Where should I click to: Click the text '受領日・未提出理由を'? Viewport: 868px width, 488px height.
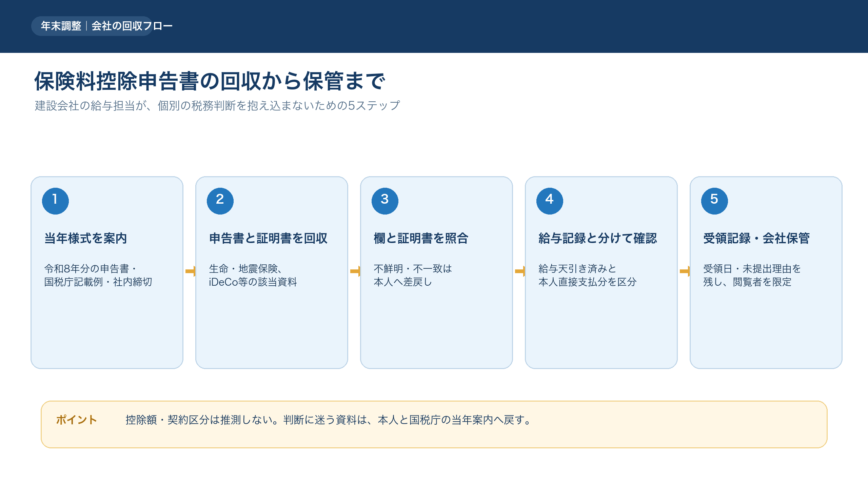click(752, 269)
